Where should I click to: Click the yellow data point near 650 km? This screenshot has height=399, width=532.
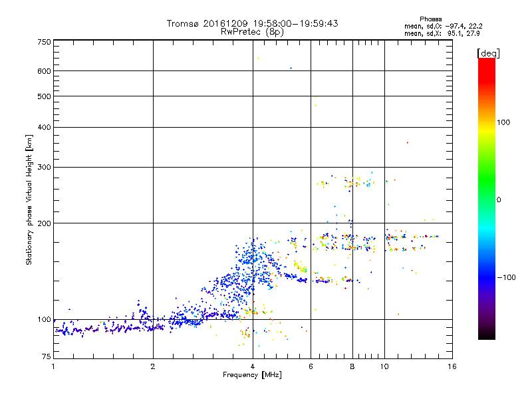click(258, 59)
